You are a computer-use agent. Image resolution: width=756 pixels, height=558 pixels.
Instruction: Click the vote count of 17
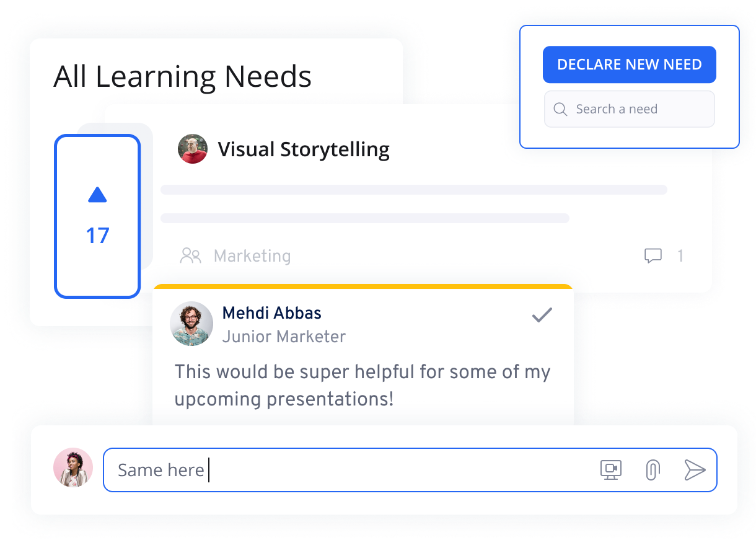point(97,236)
